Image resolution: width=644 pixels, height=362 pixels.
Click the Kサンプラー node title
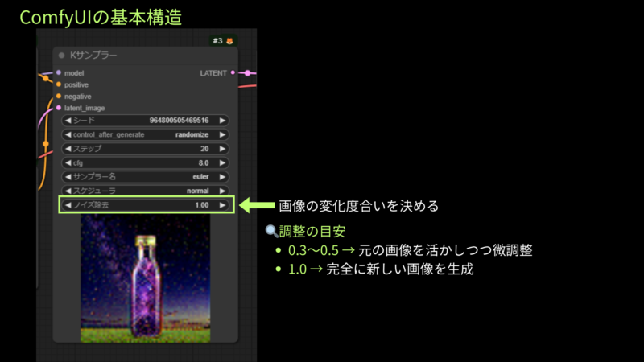[93, 55]
